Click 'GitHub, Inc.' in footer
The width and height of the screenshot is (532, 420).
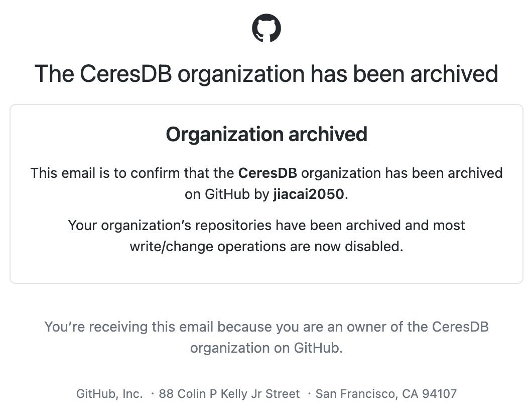(109, 394)
